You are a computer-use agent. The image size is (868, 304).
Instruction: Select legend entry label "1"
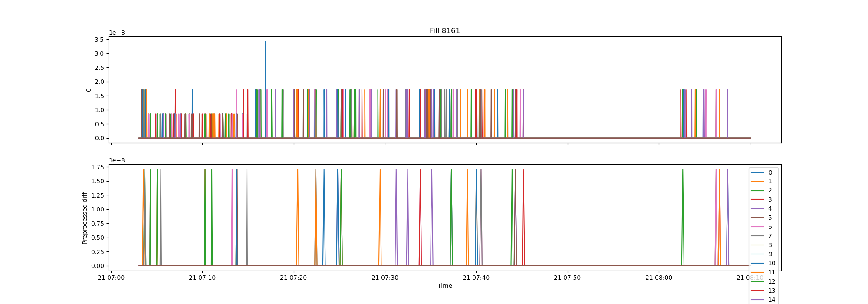coord(770,182)
